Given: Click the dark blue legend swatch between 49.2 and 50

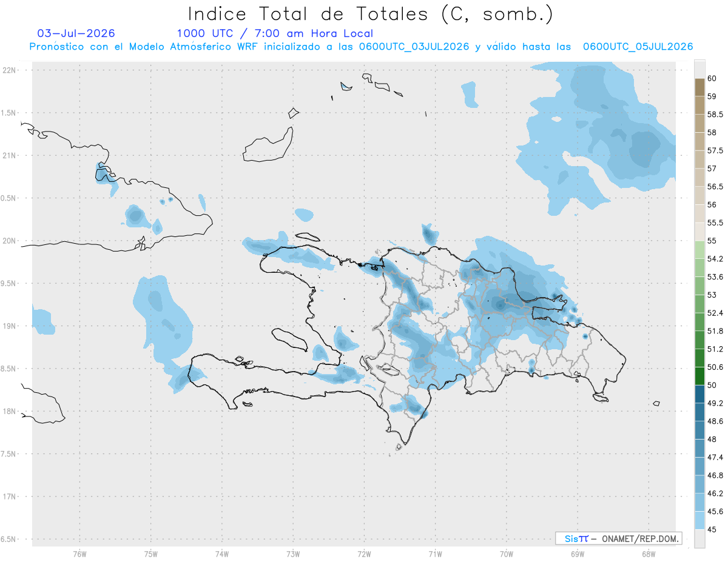Looking at the screenshot, I should coord(699,394).
